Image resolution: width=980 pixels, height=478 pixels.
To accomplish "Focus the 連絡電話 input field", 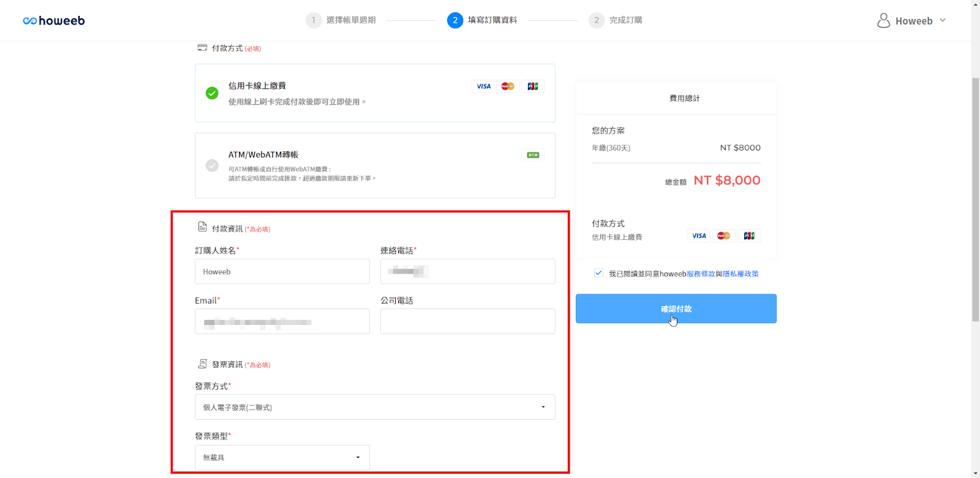I will tap(468, 271).
